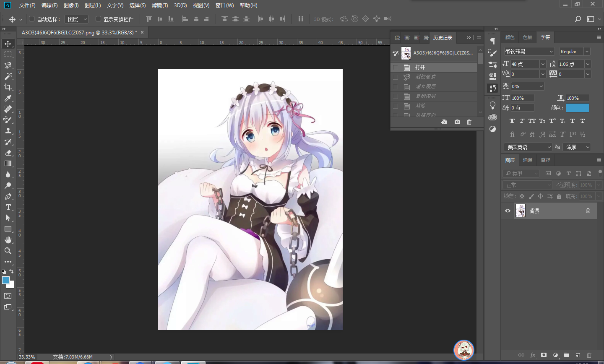Click the foreground color swatch
This screenshot has height=364, width=604.
pyautogui.click(x=6, y=280)
